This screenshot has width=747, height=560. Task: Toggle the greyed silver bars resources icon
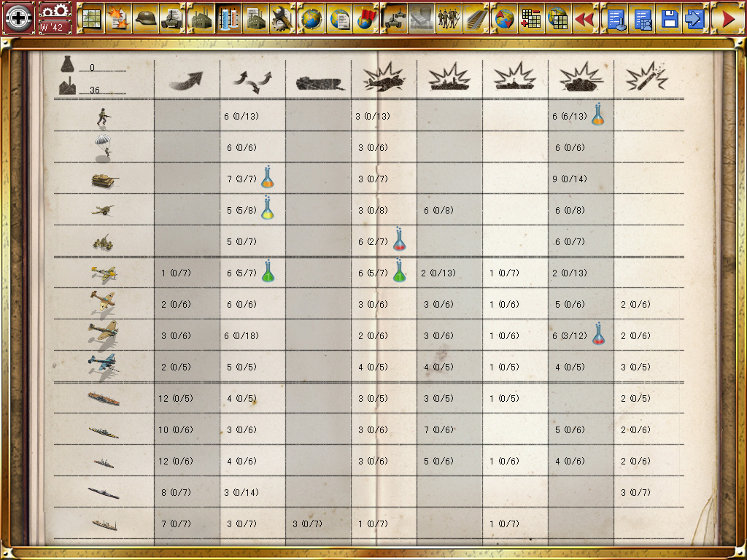pos(422,18)
